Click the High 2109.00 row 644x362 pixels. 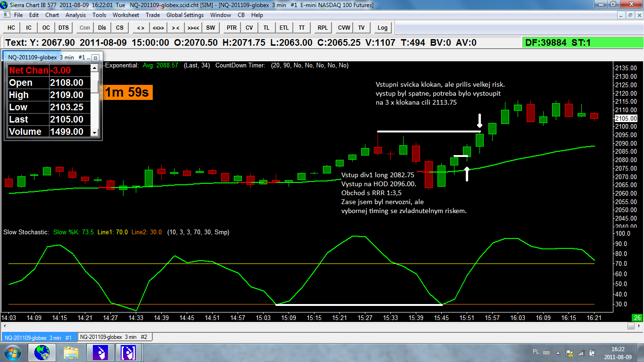point(49,95)
